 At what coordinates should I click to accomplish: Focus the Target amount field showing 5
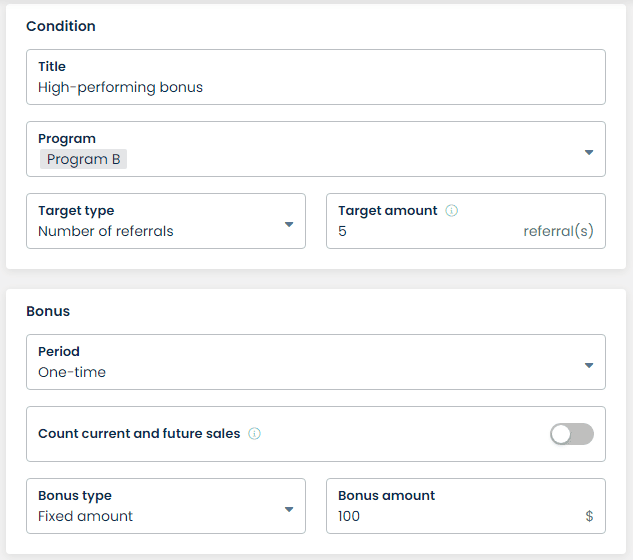point(420,232)
